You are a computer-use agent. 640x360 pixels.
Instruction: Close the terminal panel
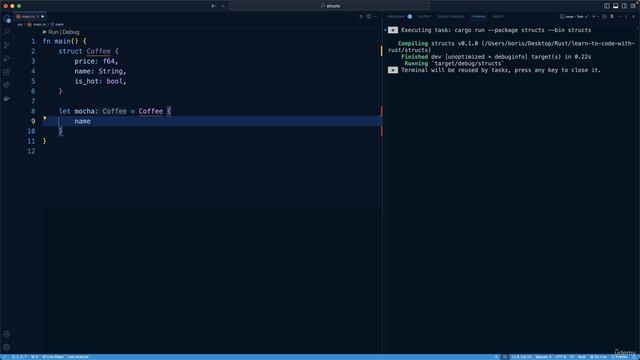(633, 16)
